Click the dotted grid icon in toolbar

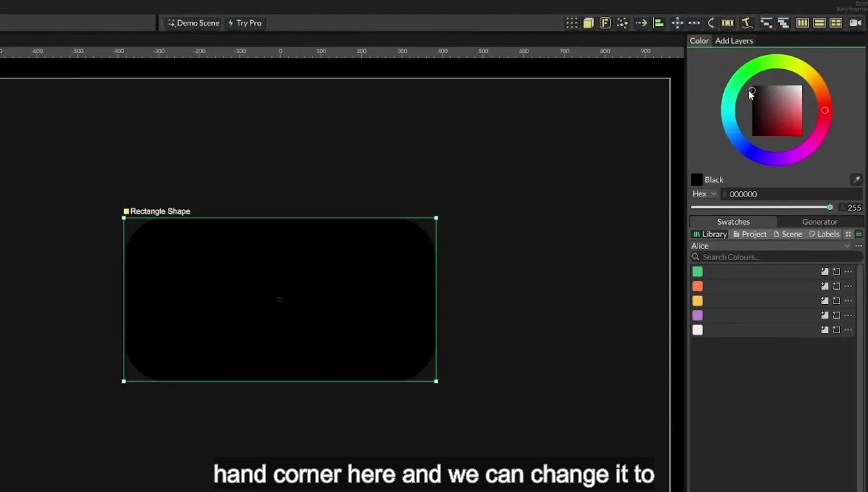pos(572,23)
